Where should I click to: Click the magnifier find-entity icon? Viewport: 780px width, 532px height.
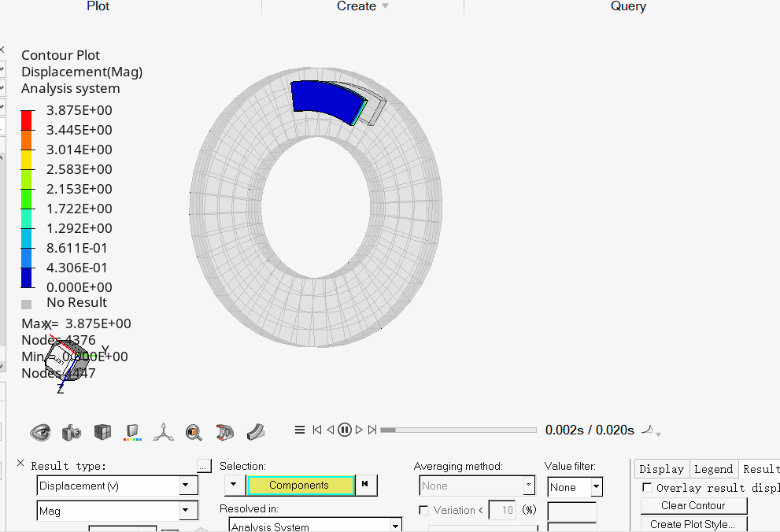(194, 431)
